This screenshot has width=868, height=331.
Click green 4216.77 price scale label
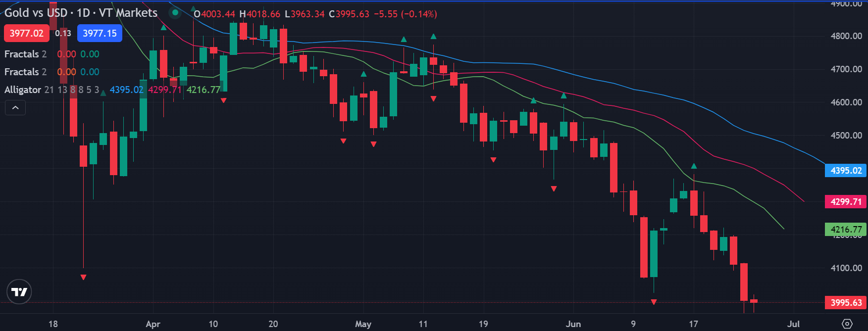(x=846, y=230)
